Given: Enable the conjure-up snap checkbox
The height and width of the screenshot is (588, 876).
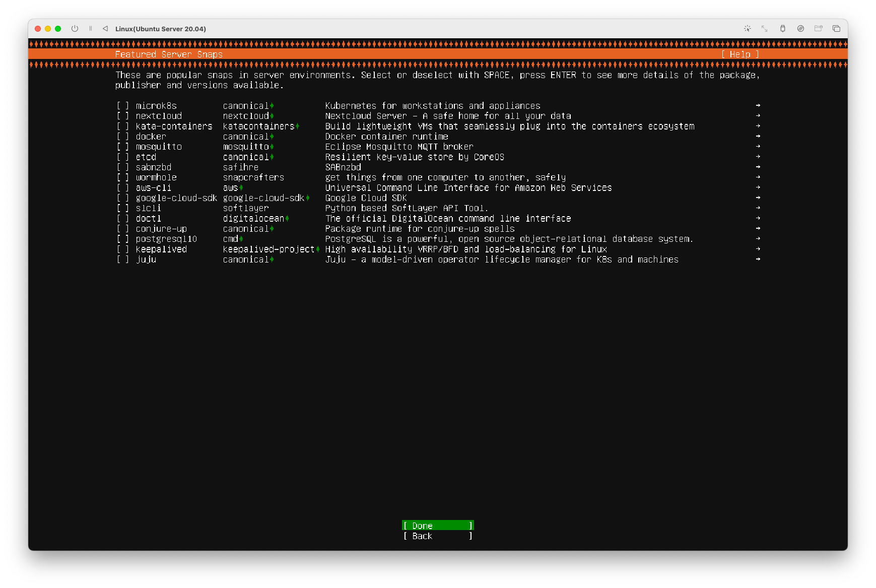Looking at the screenshot, I should pos(123,229).
